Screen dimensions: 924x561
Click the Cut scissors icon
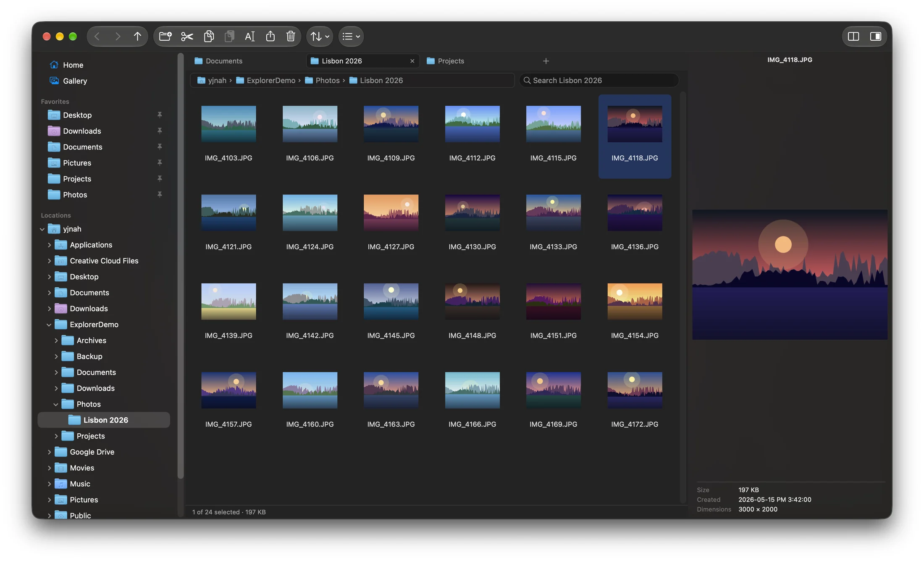(187, 37)
